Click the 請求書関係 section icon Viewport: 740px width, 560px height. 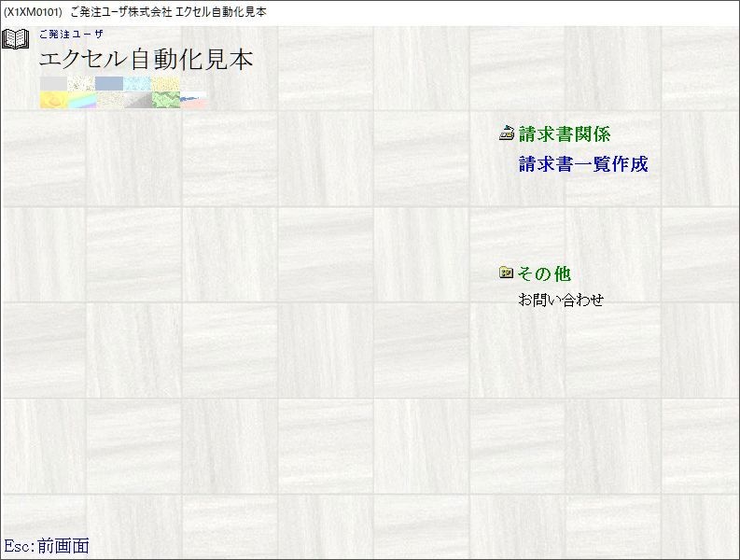click(x=507, y=134)
